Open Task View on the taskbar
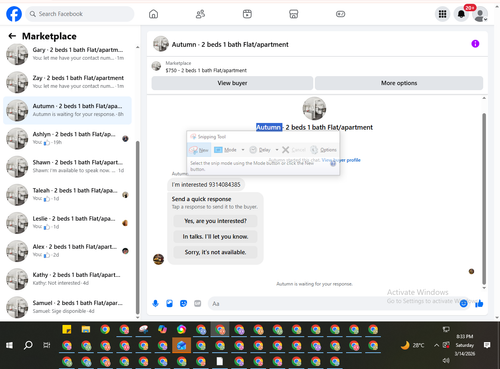 pos(47,345)
